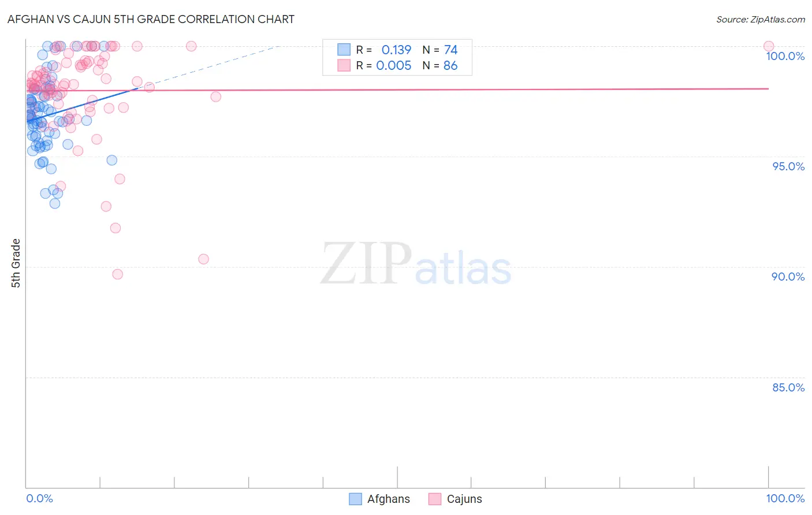
Task: Click the 100.0% y-axis label
Action: tap(785, 56)
